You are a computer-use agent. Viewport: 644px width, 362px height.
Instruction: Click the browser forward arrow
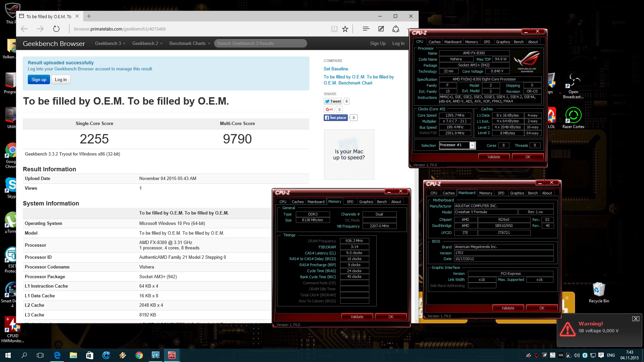point(40,29)
